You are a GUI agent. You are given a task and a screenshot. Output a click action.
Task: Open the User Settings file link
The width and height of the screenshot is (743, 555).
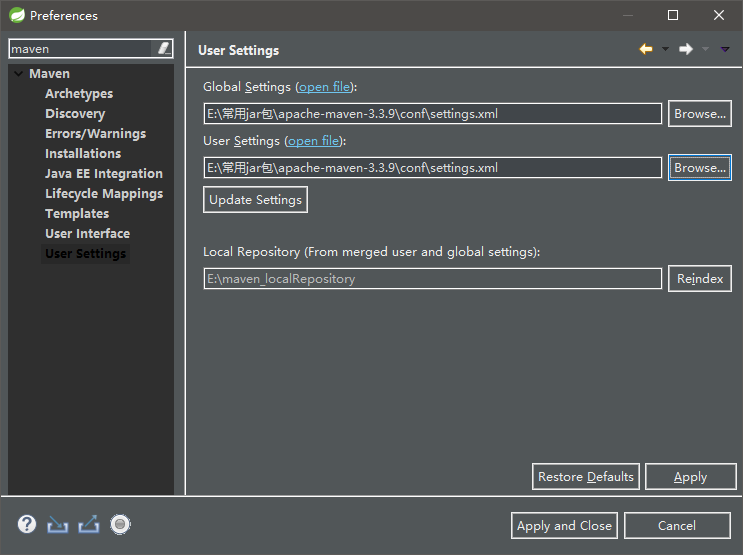point(314,141)
